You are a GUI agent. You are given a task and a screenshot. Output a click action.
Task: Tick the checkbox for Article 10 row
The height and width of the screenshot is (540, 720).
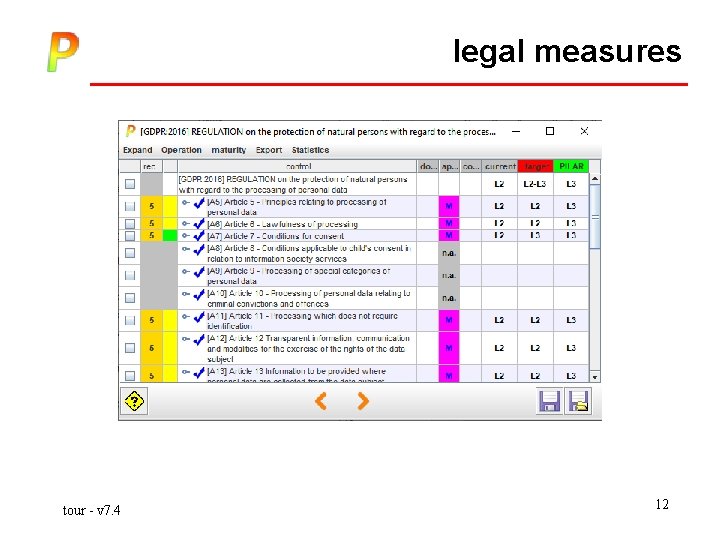tap(130, 298)
